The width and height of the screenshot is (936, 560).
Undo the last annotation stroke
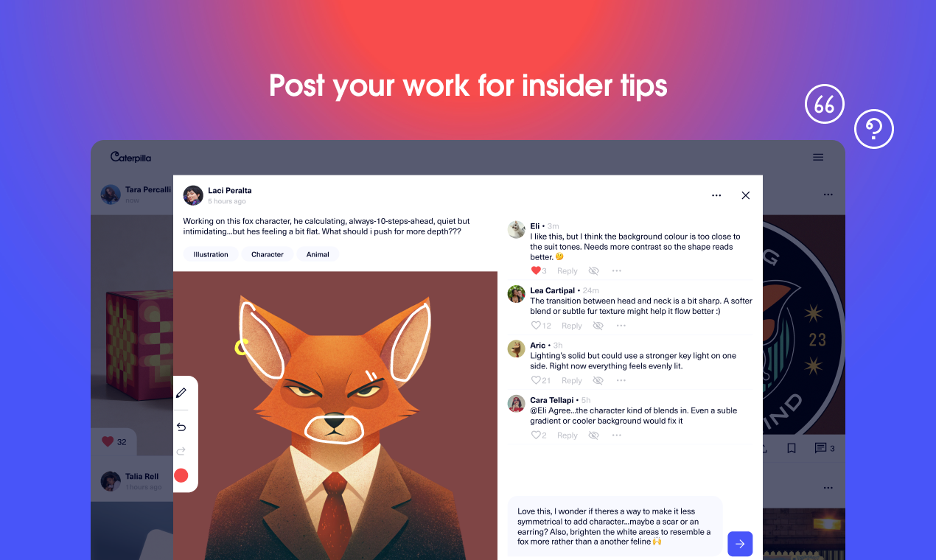coord(181,427)
